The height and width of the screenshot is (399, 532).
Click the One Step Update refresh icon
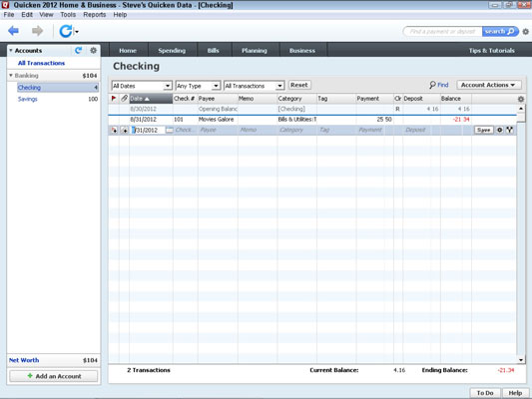[x=65, y=31]
